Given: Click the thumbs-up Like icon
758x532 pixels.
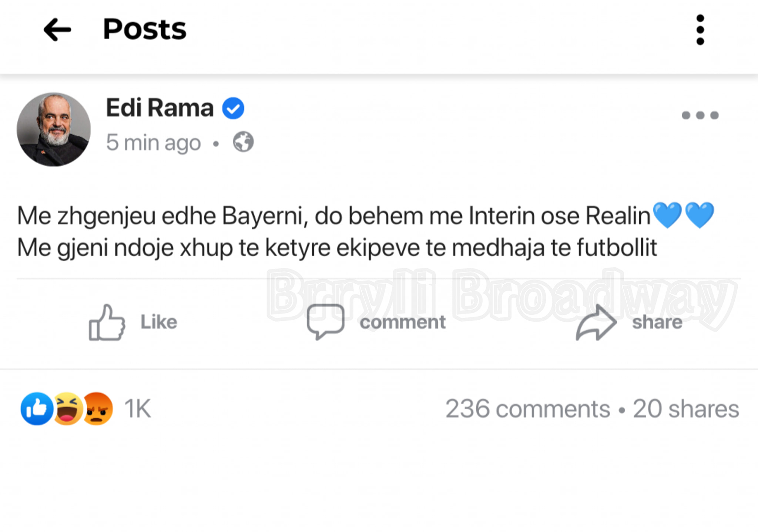Looking at the screenshot, I should click(107, 322).
